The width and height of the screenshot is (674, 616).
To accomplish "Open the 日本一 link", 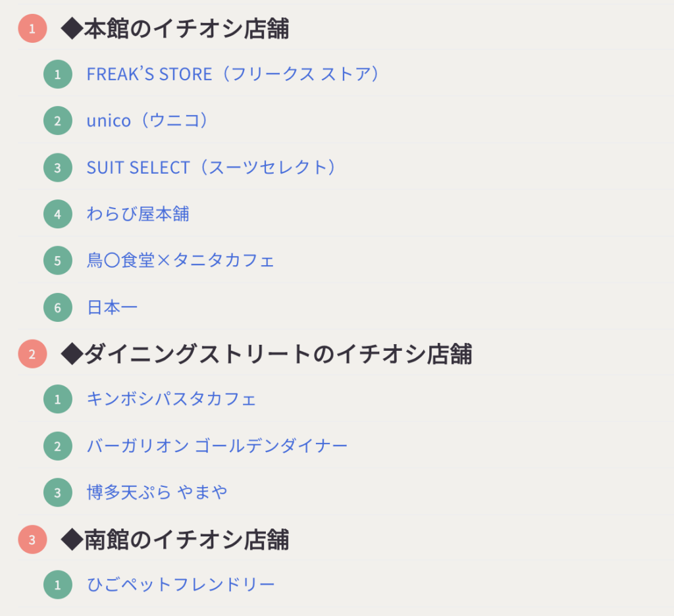I will click(x=113, y=307).
